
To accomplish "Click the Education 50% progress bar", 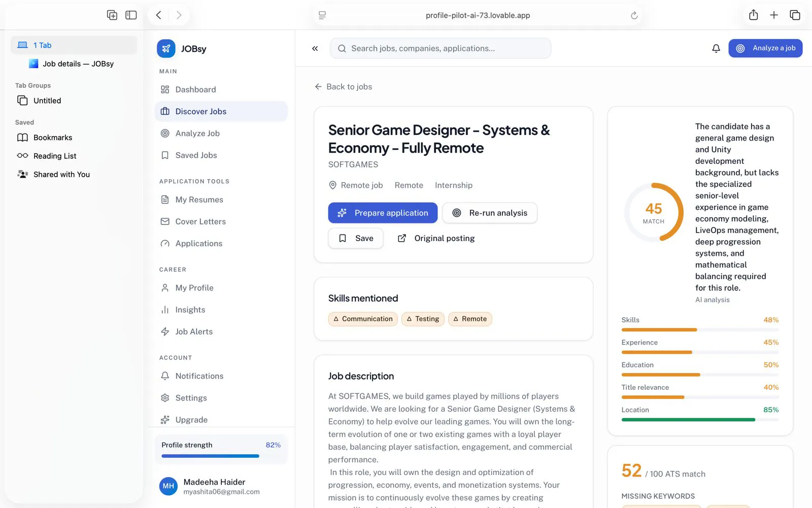I will (700, 375).
